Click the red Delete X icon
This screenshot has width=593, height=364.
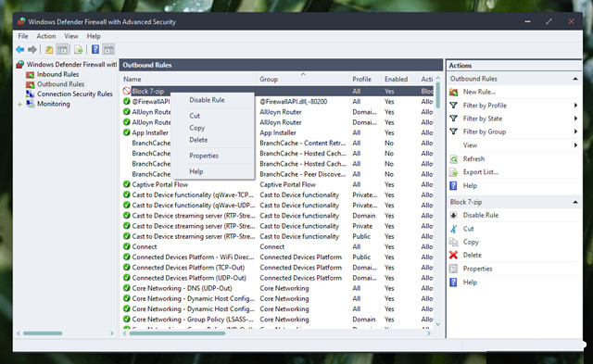click(453, 255)
